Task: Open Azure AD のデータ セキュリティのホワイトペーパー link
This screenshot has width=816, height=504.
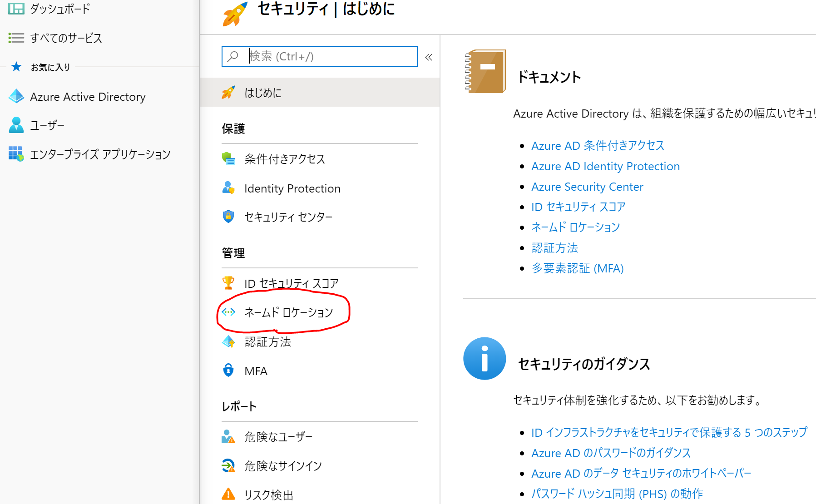Action: pyautogui.click(x=641, y=473)
